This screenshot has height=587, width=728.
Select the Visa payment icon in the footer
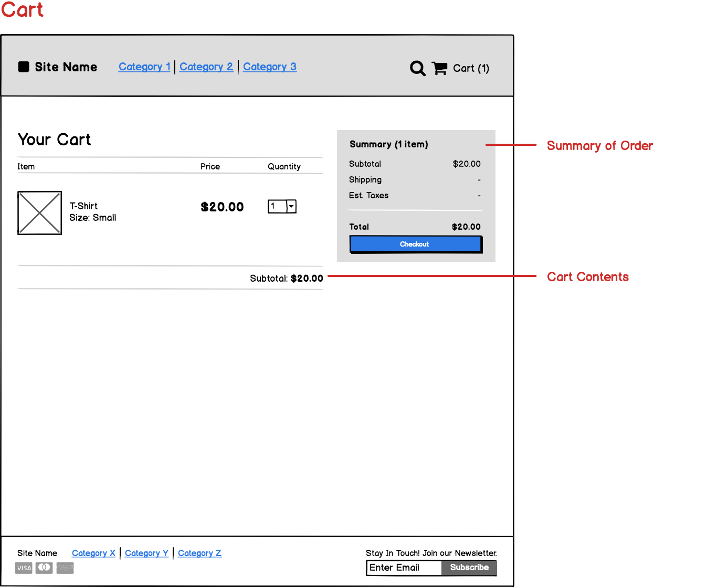click(x=23, y=568)
